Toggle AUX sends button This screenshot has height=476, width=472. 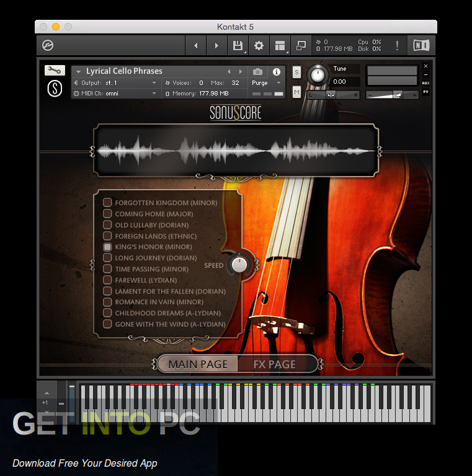pyautogui.click(x=426, y=83)
